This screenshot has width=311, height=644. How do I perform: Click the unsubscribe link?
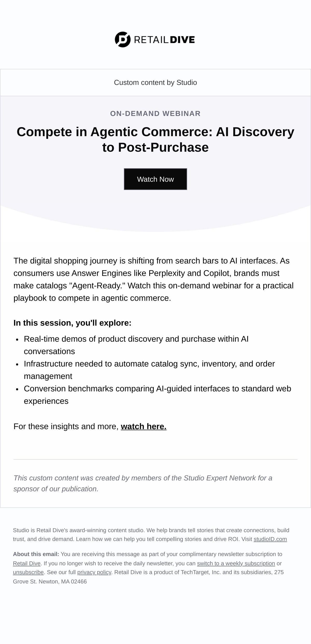(28, 572)
